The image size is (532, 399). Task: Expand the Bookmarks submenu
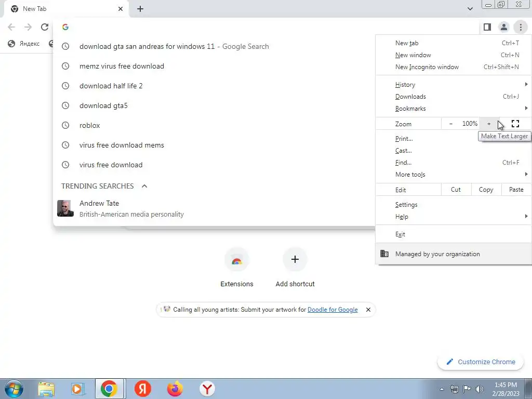click(x=453, y=109)
